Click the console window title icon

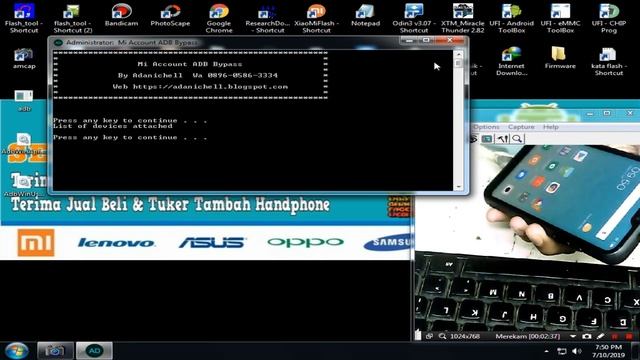click(x=58, y=42)
